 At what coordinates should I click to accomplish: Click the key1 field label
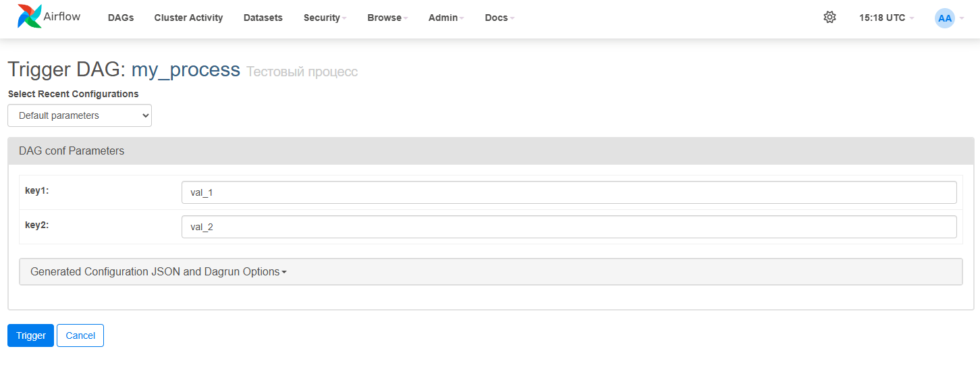[x=37, y=191]
